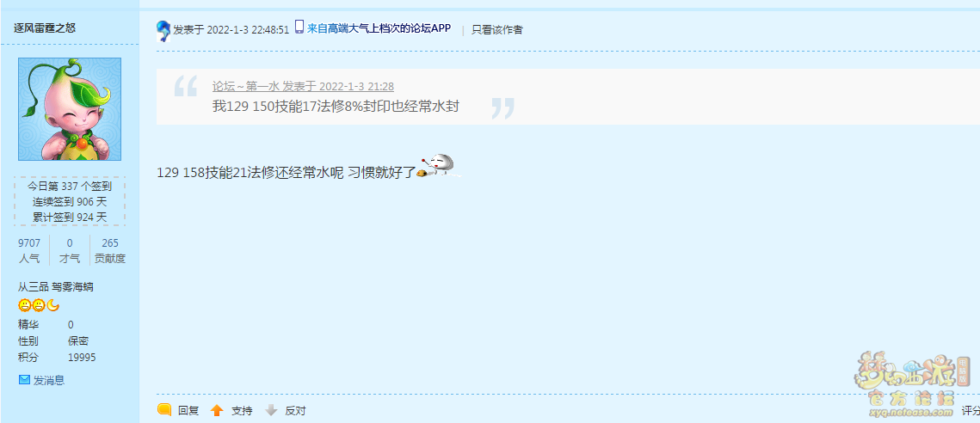This screenshot has height=423, width=980.
Task: Click the mobile phone icon beside forum APP
Action: pos(299,27)
